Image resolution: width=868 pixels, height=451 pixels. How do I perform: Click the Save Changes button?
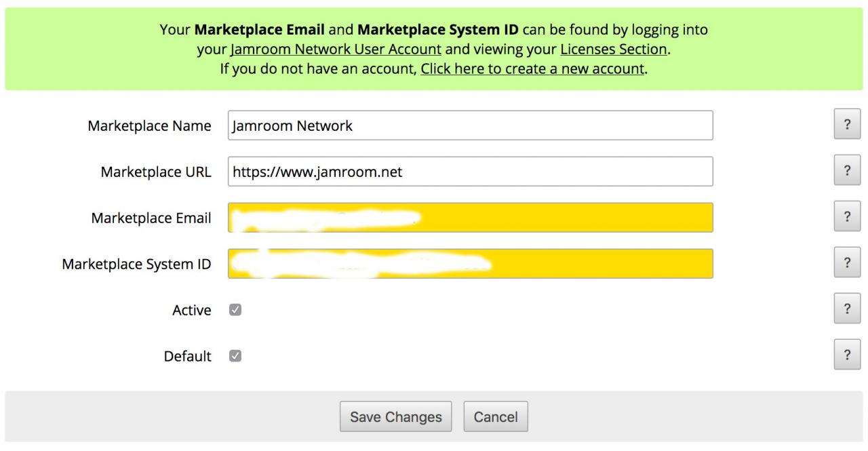pyautogui.click(x=396, y=417)
